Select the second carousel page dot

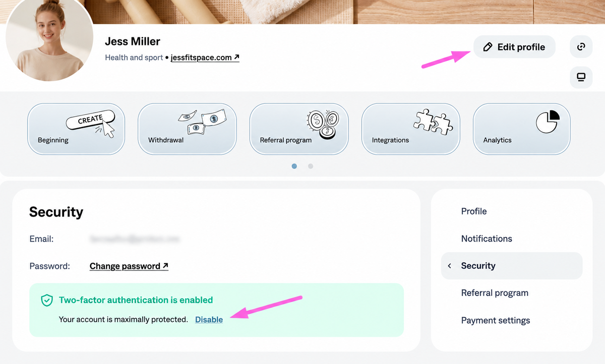(311, 166)
